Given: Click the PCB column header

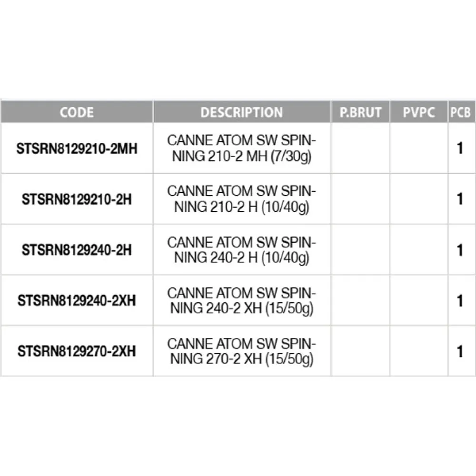Looking at the screenshot, I should 460,112.
